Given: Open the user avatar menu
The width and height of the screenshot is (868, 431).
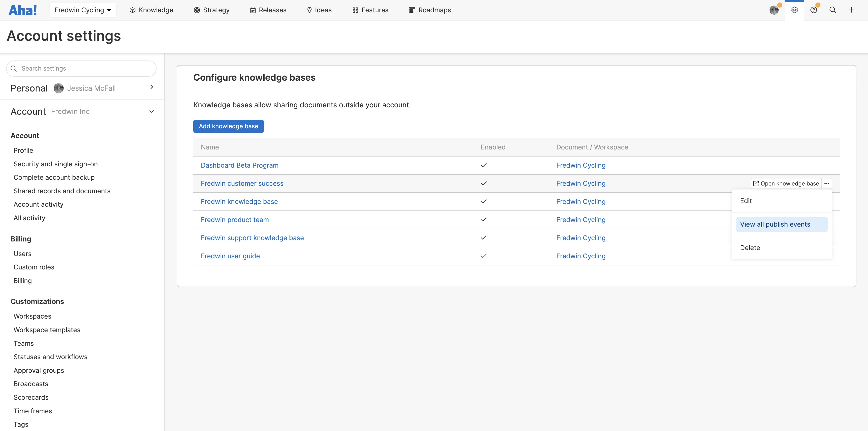Looking at the screenshot, I should 774,10.
